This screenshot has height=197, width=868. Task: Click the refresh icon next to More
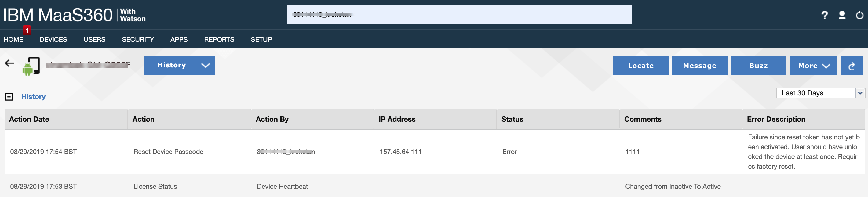[852, 66]
